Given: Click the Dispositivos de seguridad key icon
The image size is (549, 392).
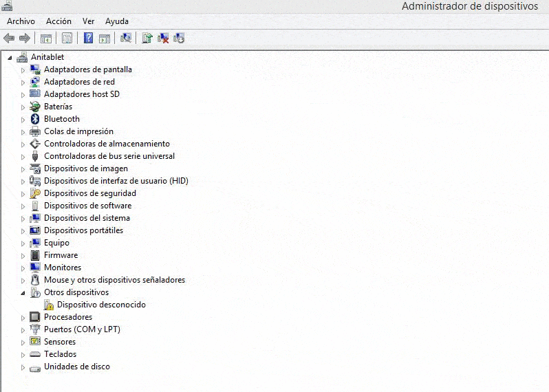Looking at the screenshot, I should point(34,193).
